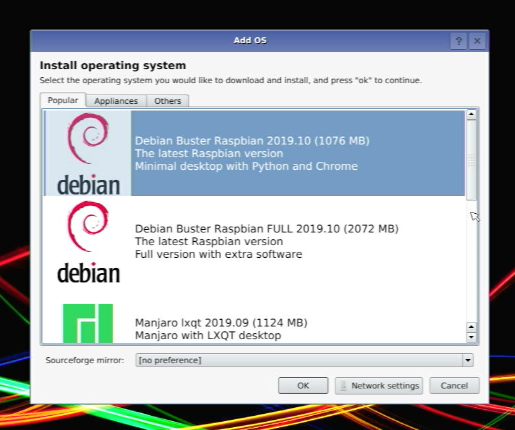Select the Debian logo of Raspbian FULL entry
515x430 pixels.
click(x=88, y=242)
